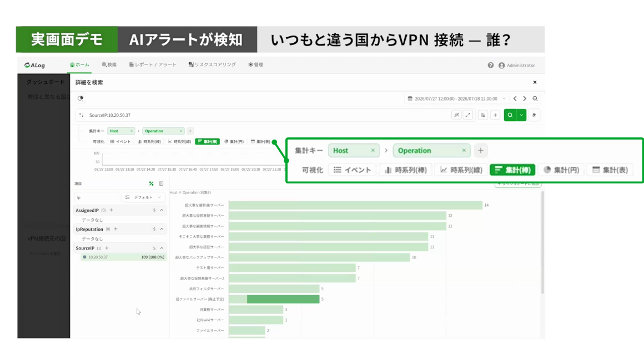Image resolution: width=644 pixels, height=363 pixels.
Task: Add IpReputation field with its plus icon
Action: pyautogui.click(x=115, y=229)
